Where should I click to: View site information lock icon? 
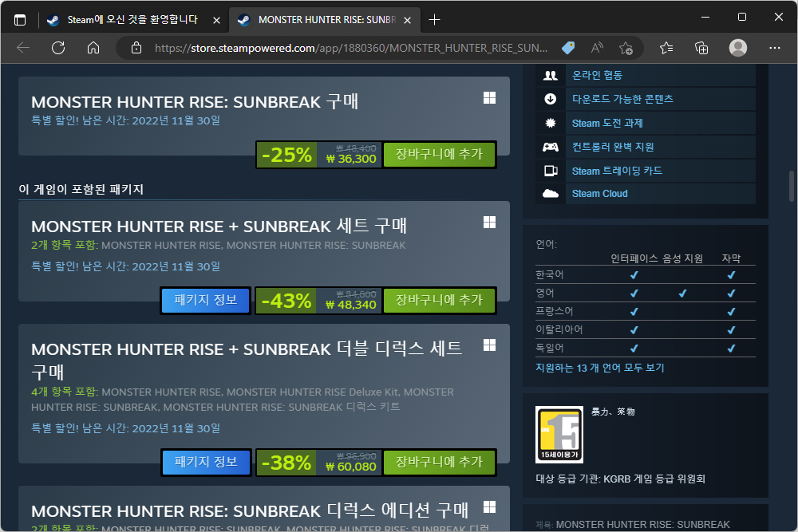pyautogui.click(x=136, y=48)
